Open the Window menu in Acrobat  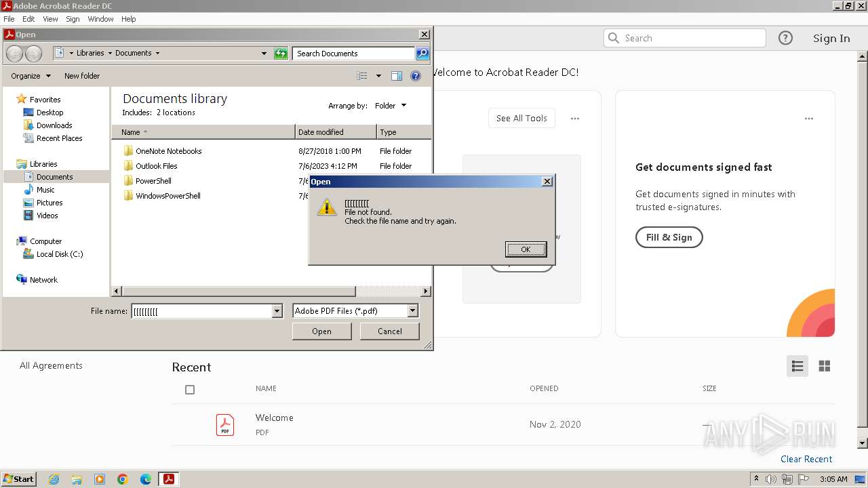pos(100,19)
